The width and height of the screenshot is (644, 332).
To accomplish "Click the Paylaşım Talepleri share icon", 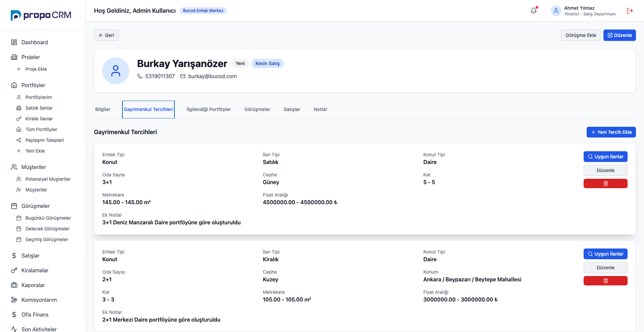I will 19,140.
